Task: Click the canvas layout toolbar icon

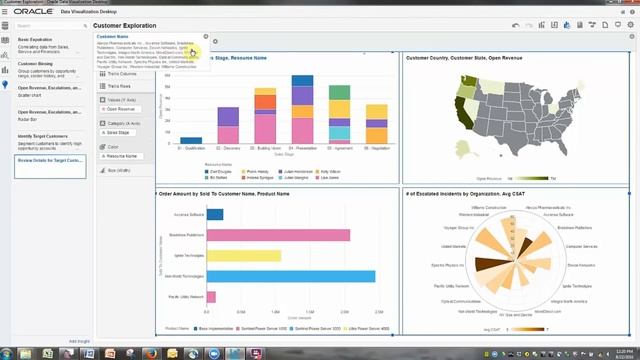Action: pos(554,25)
